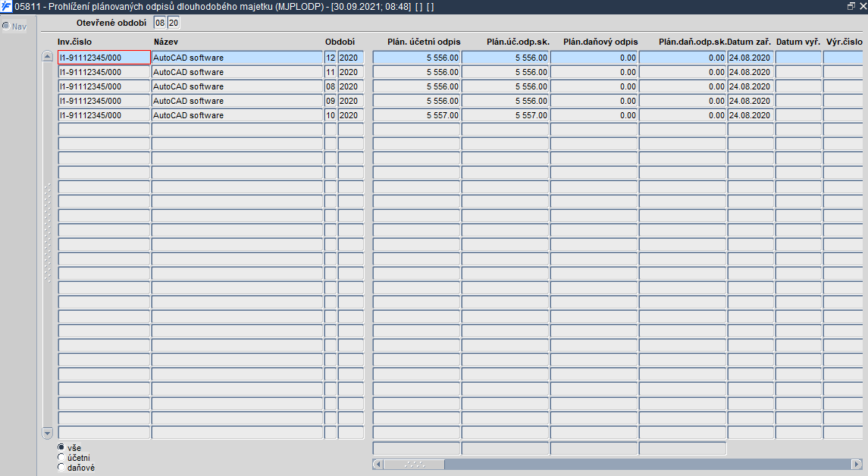Screen dimensions: 868x476
Task: Click year 2020 cell in period 12 row
Action: pos(351,58)
